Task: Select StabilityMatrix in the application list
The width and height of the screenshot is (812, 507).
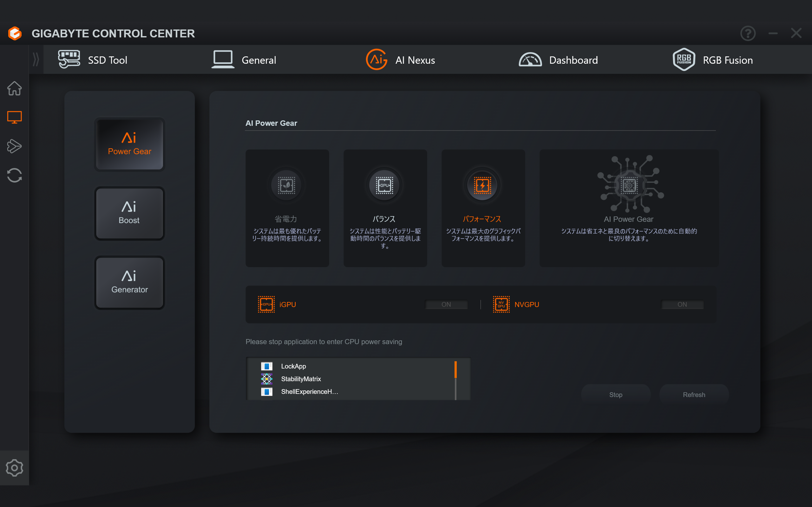Action: [x=301, y=379]
